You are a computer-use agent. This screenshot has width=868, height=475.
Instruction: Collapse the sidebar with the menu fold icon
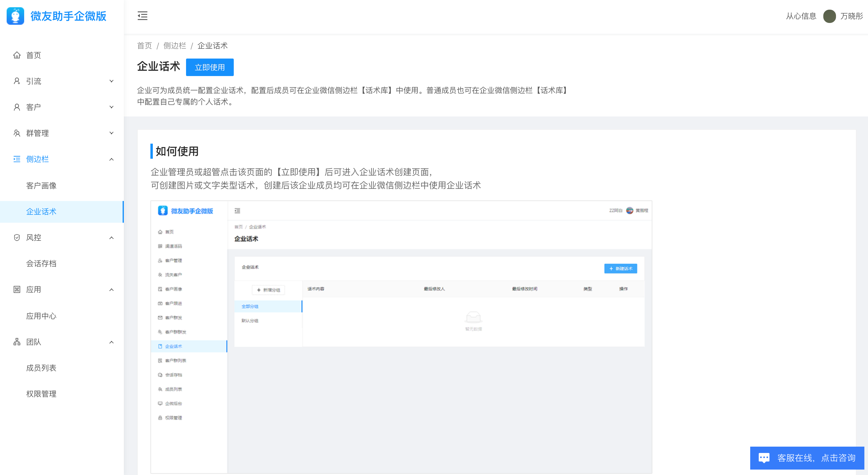coord(143,16)
